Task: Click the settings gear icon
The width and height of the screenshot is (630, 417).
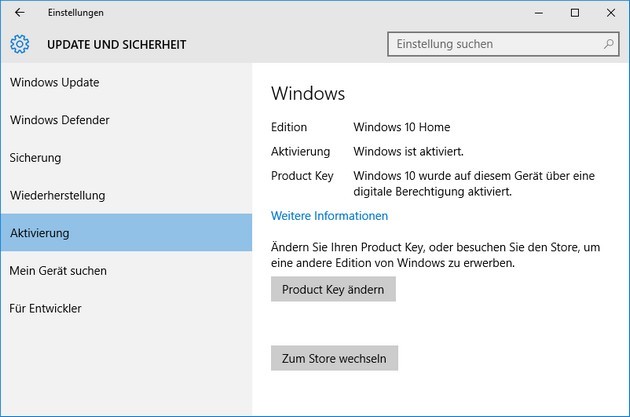Action: coord(20,44)
